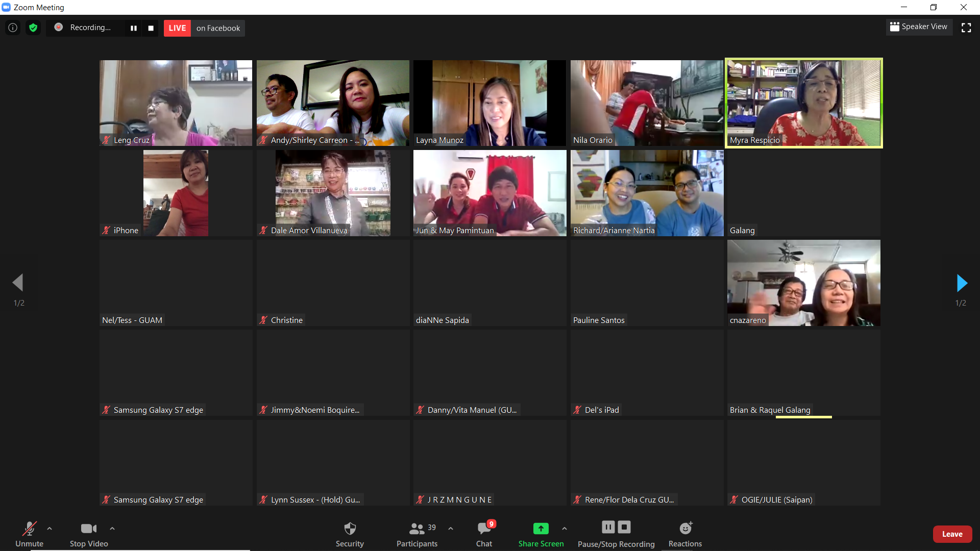Select Andy/Shirley Carreon video tile
The height and width of the screenshot is (551, 980).
click(333, 103)
